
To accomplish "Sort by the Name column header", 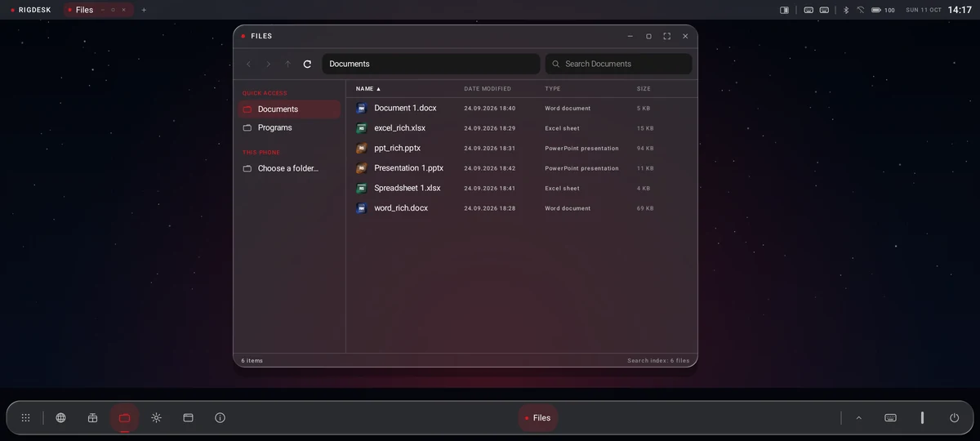I will [x=368, y=88].
